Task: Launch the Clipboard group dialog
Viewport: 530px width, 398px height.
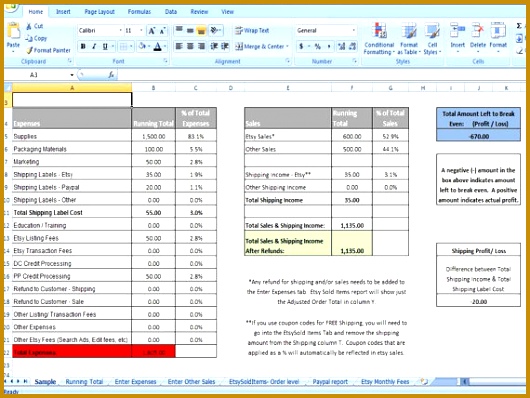Action: tap(70, 61)
